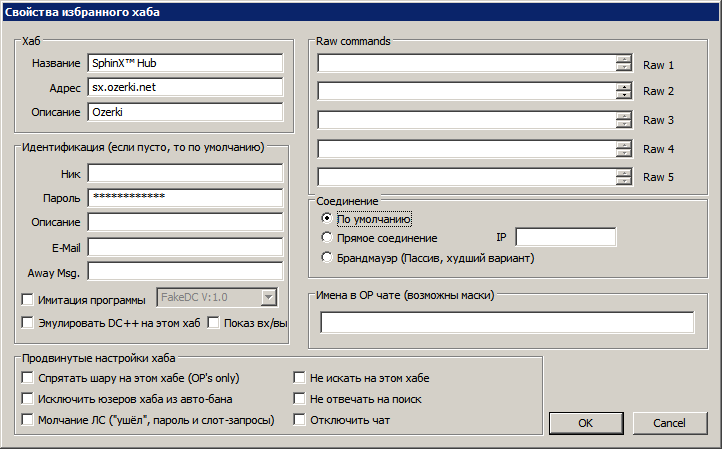Click the Адрес field containing sx.ozerki.net
The width and height of the screenshot is (722, 449).
point(185,87)
